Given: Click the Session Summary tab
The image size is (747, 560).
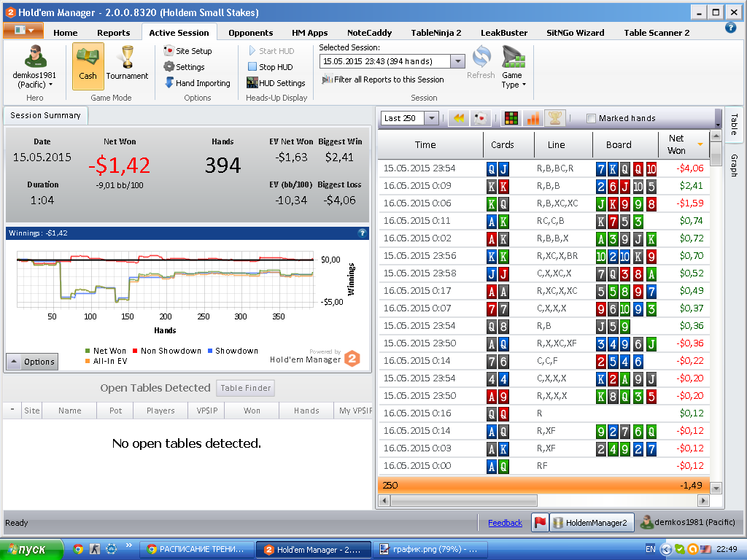Looking at the screenshot, I should 45,115.
